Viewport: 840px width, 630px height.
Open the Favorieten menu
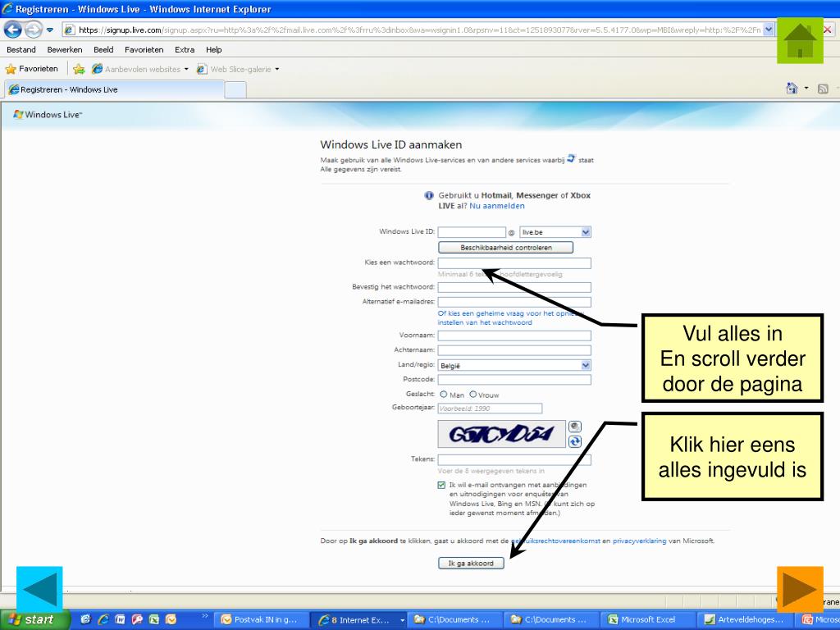click(x=144, y=50)
